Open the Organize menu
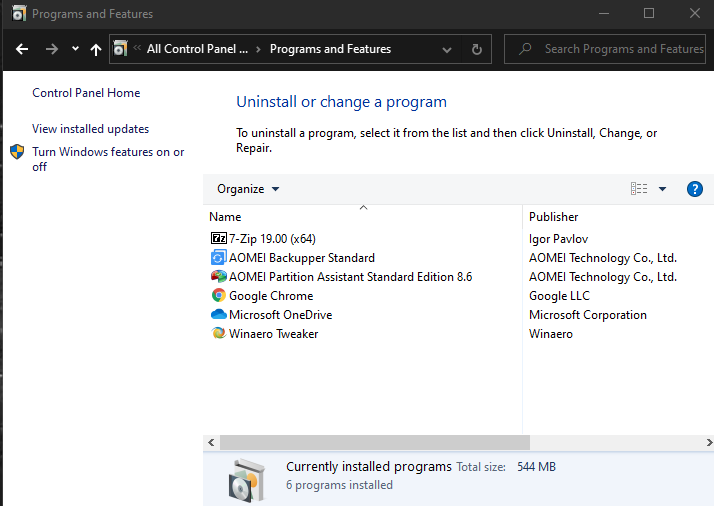Image resolution: width=714 pixels, height=506 pixels. tap(248, 189)
